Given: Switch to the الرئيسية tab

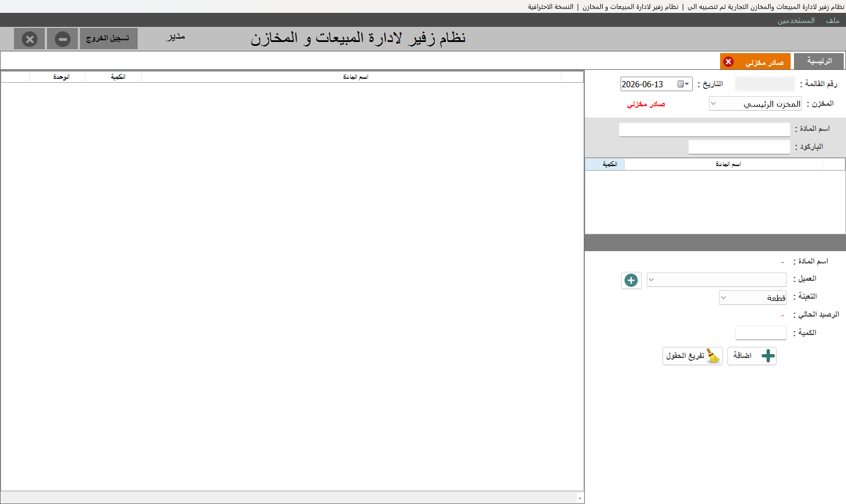Looking at the screenshot, I should coord(819,61).
